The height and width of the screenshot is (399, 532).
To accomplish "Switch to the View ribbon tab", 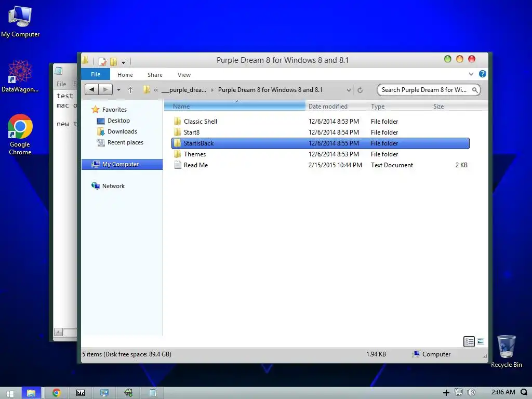I will click(x=184, y=75).
